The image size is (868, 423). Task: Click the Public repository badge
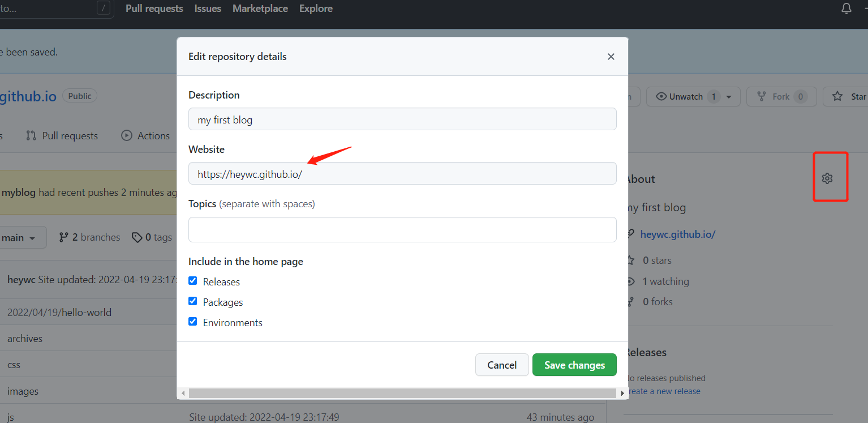[x=80, y=96]
